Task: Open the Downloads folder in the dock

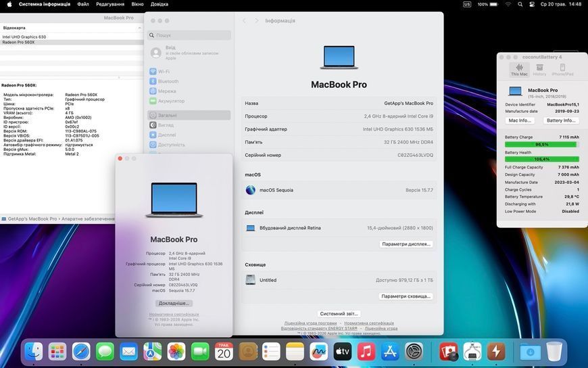Action: [531, 352]
